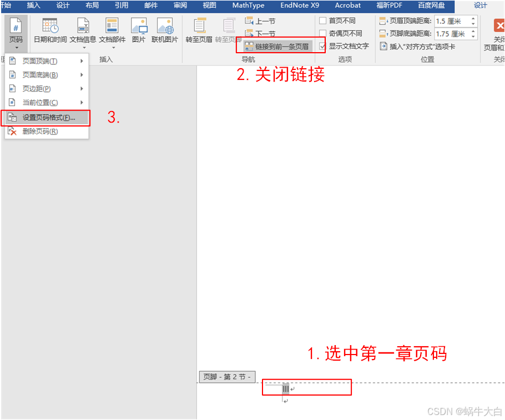505x420 pixels.
Task: Click the 插入对齐方式选项卡 icon
Action: coord(383,47)
